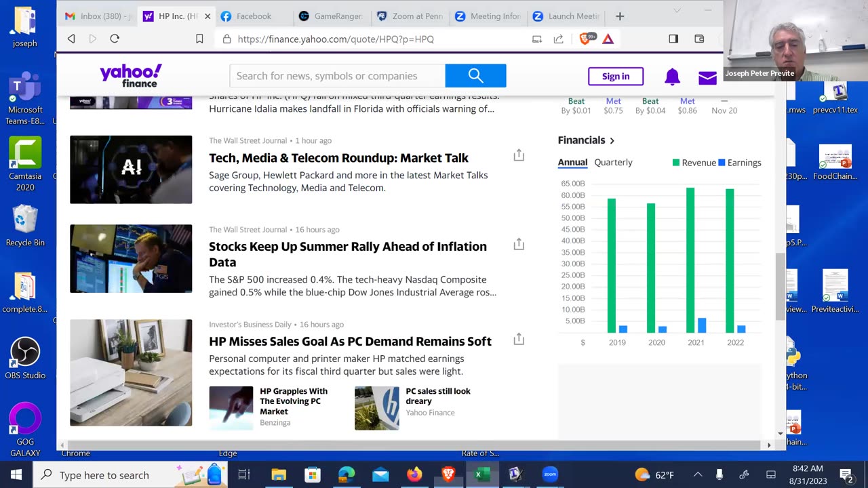Screen dimensions: 868x488
Task: Click the page vertical scrollbar thumb
Action: point(781,287)
